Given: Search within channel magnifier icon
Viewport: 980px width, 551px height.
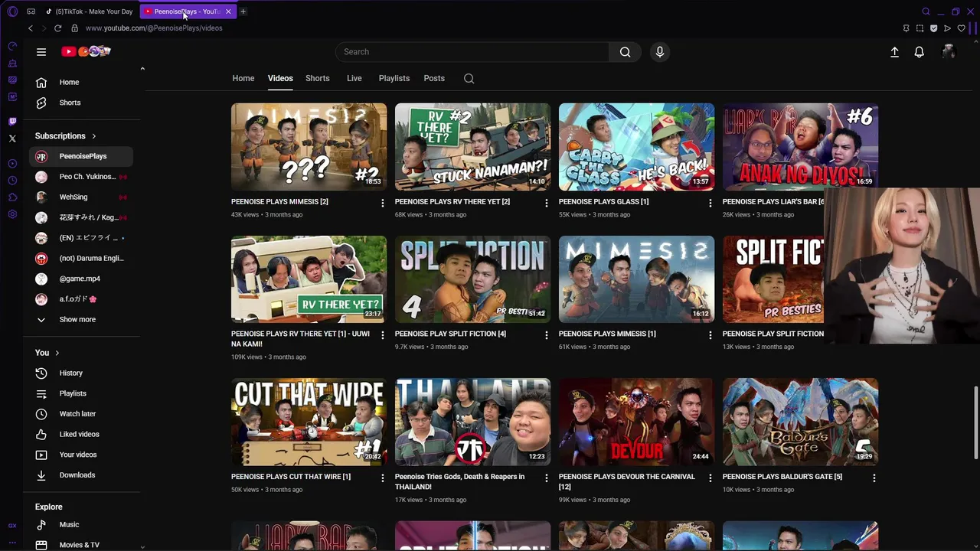Looking at the screenshot, I should tap(469, 78).
